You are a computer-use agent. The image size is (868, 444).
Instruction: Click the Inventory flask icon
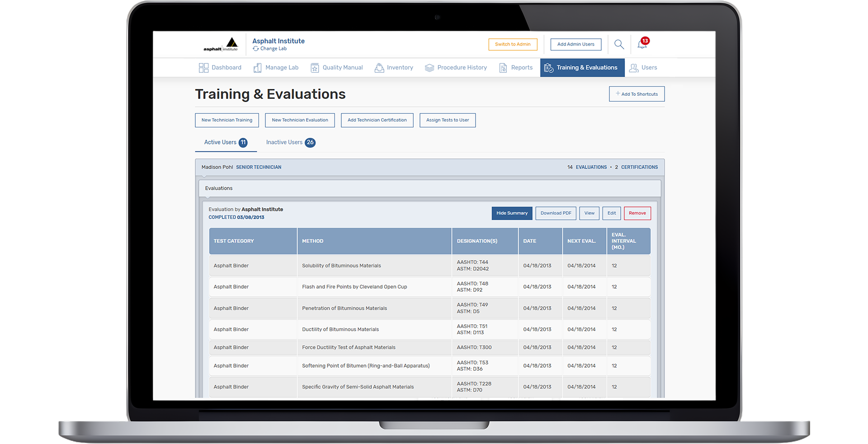pyautogui.click(x=379, y=67)
